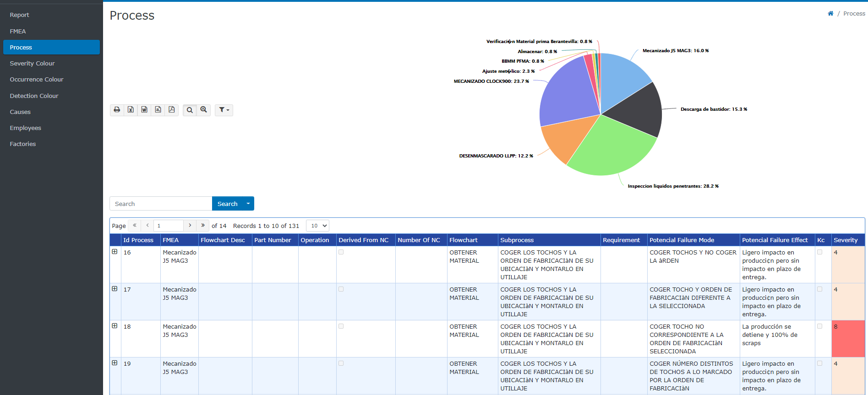868x395 pixels.
Task: Go to the breadcrumb home icon
Action: tap(830, 13)
